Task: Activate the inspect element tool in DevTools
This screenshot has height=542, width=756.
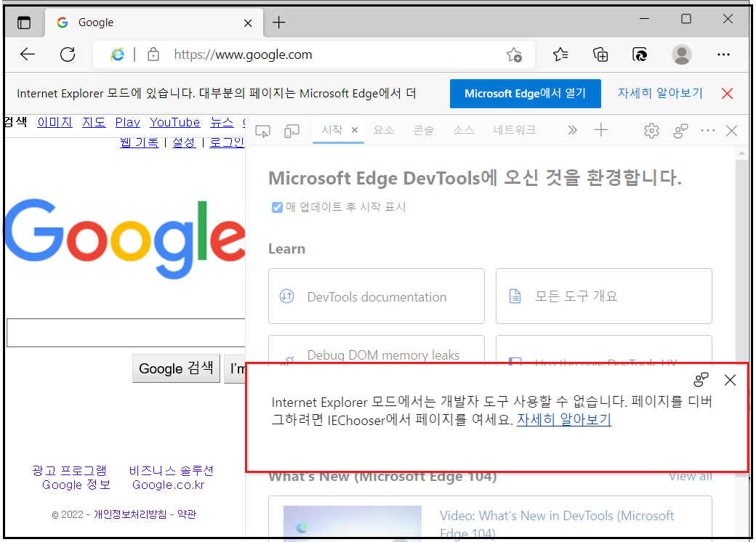Action: click(x=262, y=131)
